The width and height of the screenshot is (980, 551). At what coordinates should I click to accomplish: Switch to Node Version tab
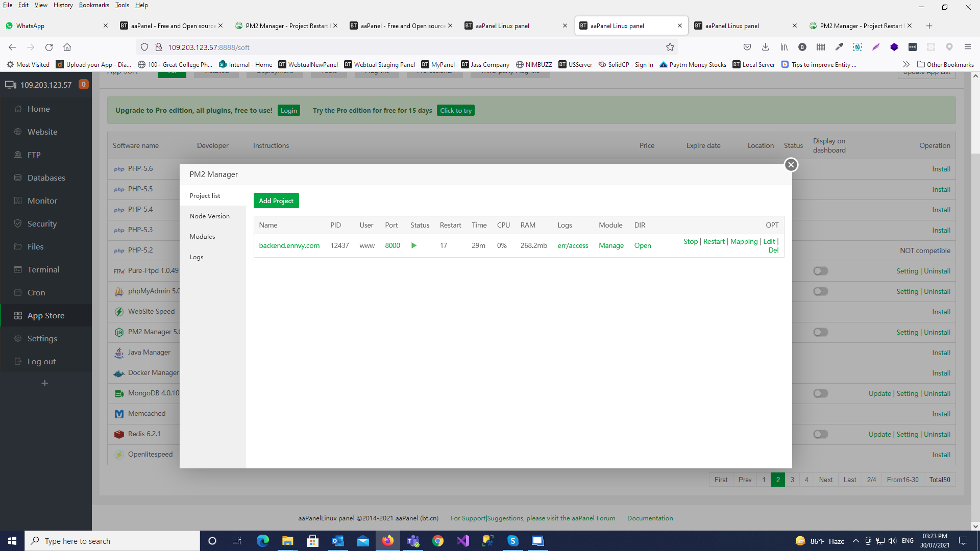[209, 216]
